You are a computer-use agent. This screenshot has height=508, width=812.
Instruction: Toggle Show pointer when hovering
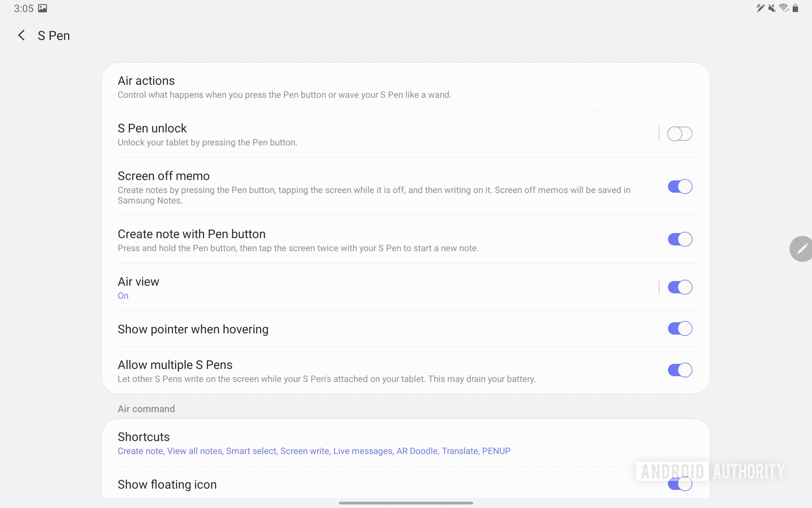click(680, 329)
